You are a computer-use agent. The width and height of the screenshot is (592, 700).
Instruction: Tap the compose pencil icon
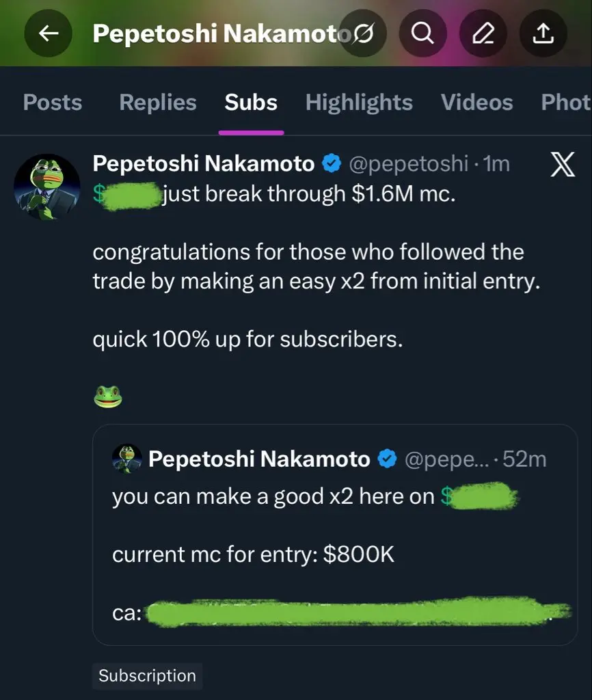pyautogui.click(x=483, y=33)
